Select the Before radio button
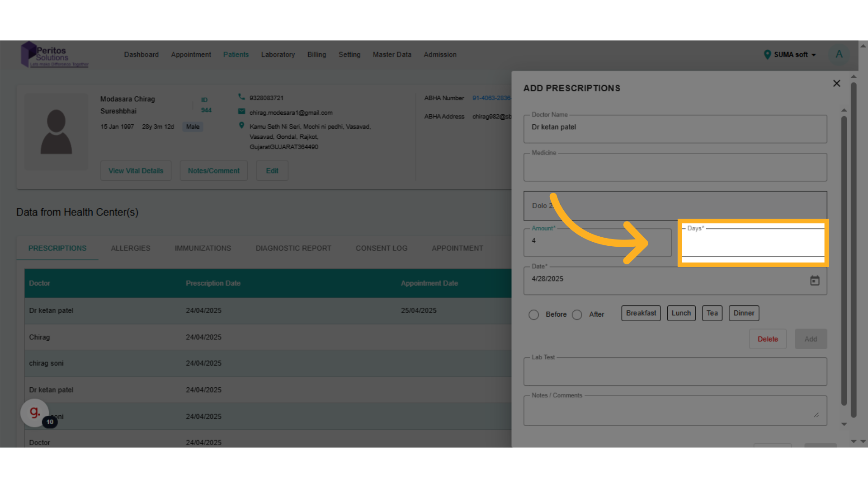This screenshot has height=488, width=868. coord(534,314)
